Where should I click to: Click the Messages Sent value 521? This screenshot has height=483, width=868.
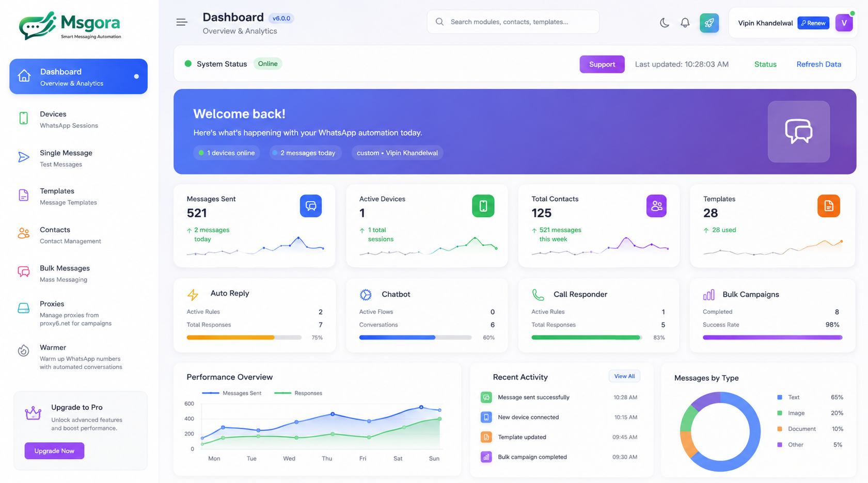click(x=197, y=213)
